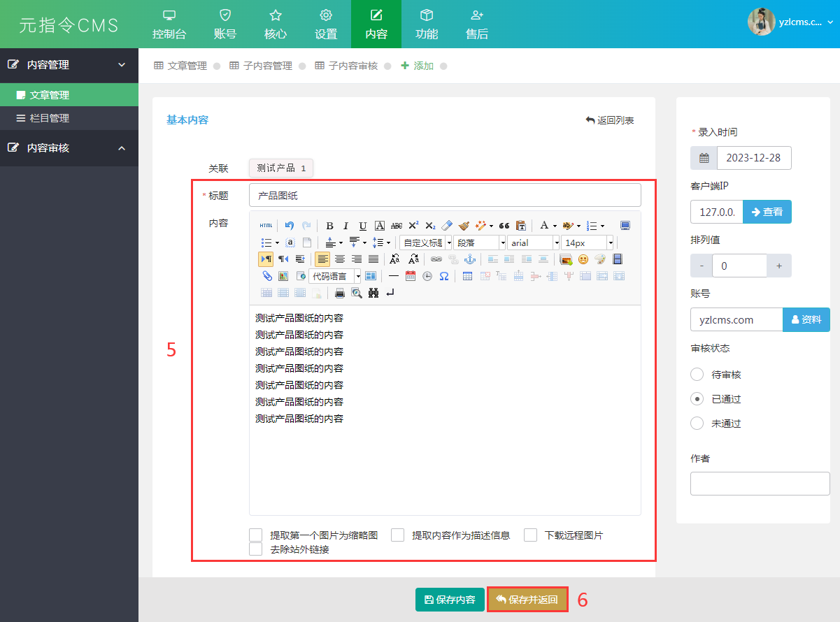Screen dimensions: 840x622
Task: Apply subscript formatting
Action: click(430, 226)
